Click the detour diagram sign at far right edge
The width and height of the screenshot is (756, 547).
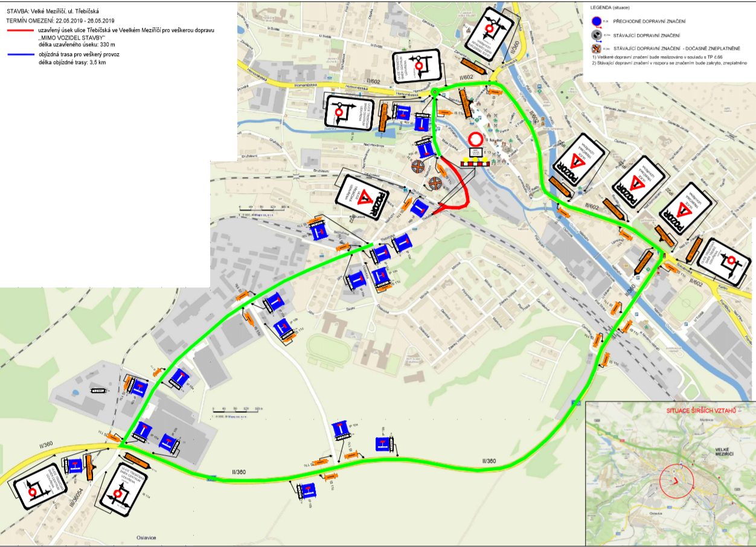coord(729,262)
